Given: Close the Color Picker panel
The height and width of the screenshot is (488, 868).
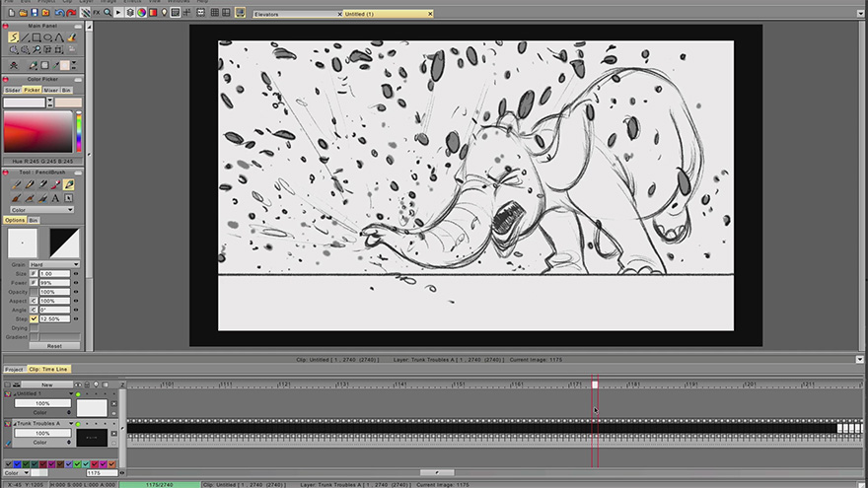Looking at the screenshot, I should point(6,79).
